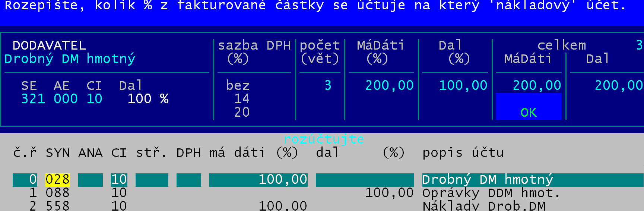Click the Dal 100 % value
644x211 pixels.
coord(148,99)
